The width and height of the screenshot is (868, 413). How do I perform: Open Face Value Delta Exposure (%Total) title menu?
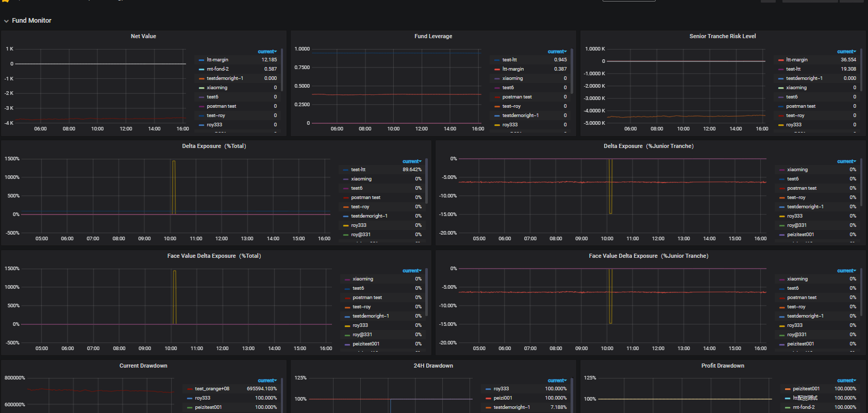(214, 256)
